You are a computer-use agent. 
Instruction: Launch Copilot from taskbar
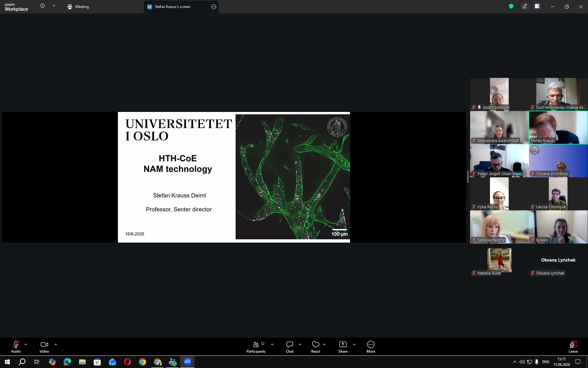(52, 362)
